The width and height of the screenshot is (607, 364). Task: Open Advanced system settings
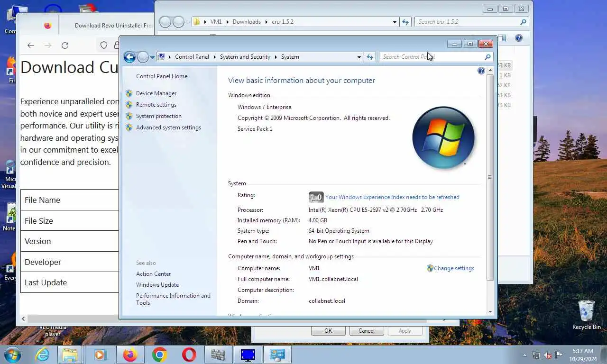click(x=168, y=127)
